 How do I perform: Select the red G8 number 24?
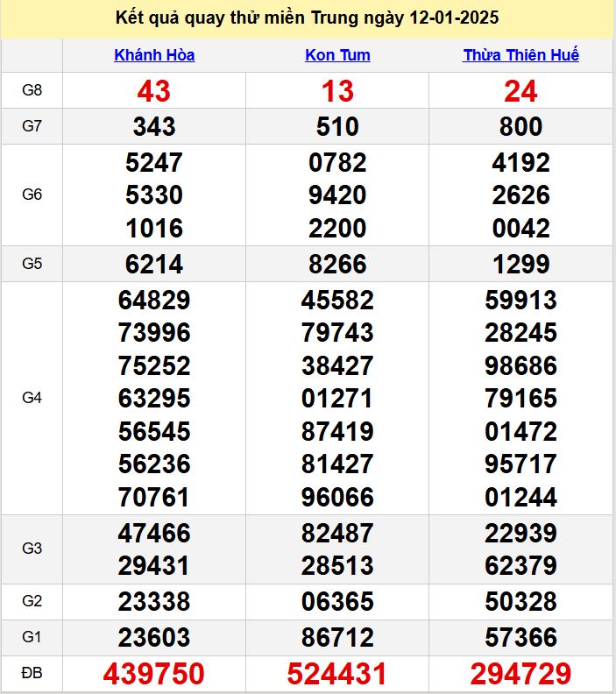click(x=520, y=91)
